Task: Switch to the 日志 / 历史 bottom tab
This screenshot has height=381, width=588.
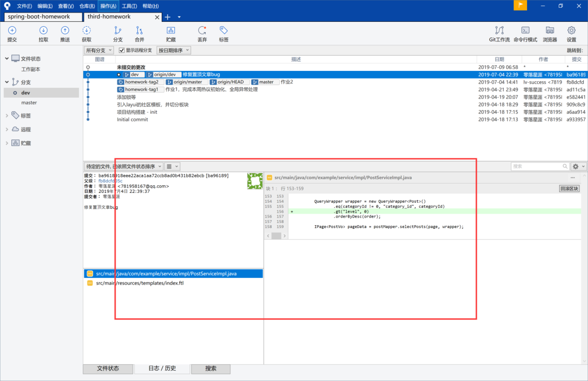Action: click(162, 368)
